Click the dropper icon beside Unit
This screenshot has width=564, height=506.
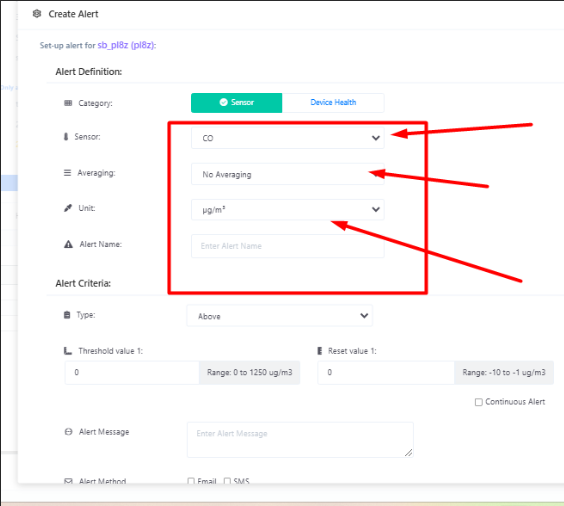click(x=68, y=208)
